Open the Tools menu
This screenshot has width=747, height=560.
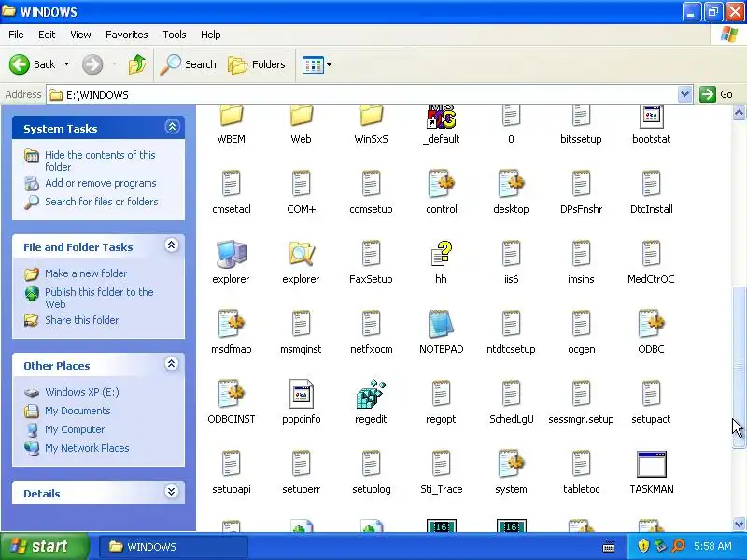point(175,35)
